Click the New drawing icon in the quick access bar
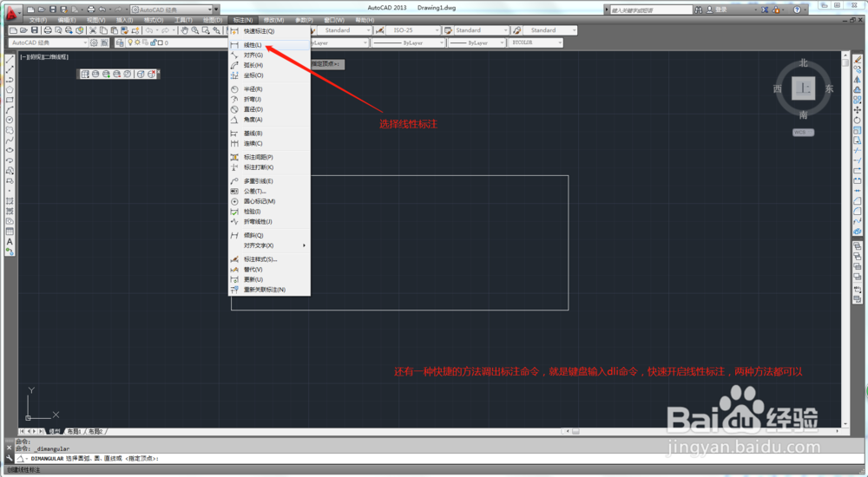 (x=30, y=10)
